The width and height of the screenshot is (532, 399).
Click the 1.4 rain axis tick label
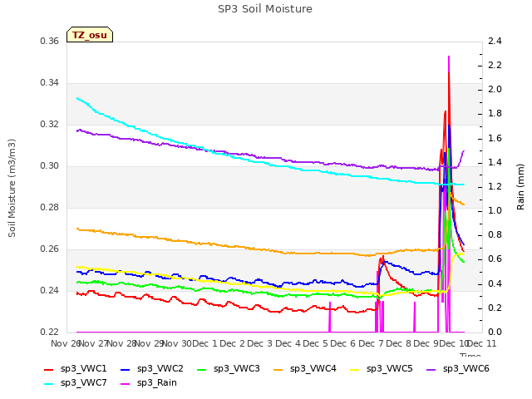point(495,163)
